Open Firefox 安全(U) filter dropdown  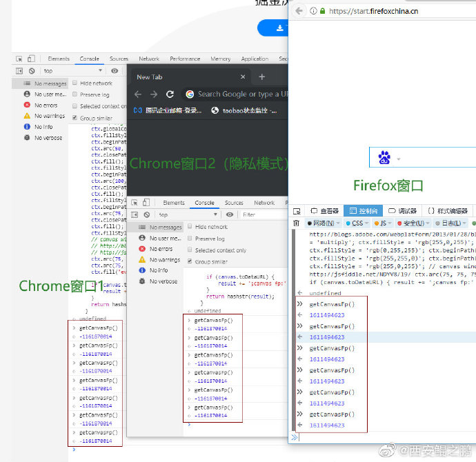point(413,223)
